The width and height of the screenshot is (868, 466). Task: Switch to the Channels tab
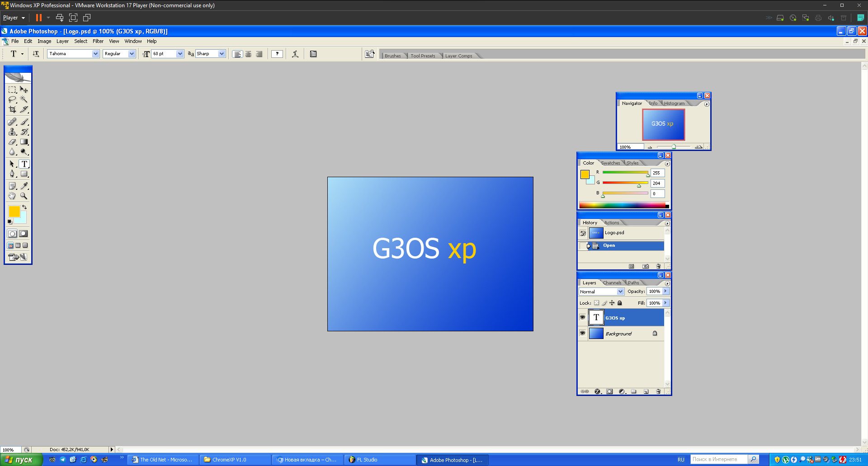(x=612, y=283)
